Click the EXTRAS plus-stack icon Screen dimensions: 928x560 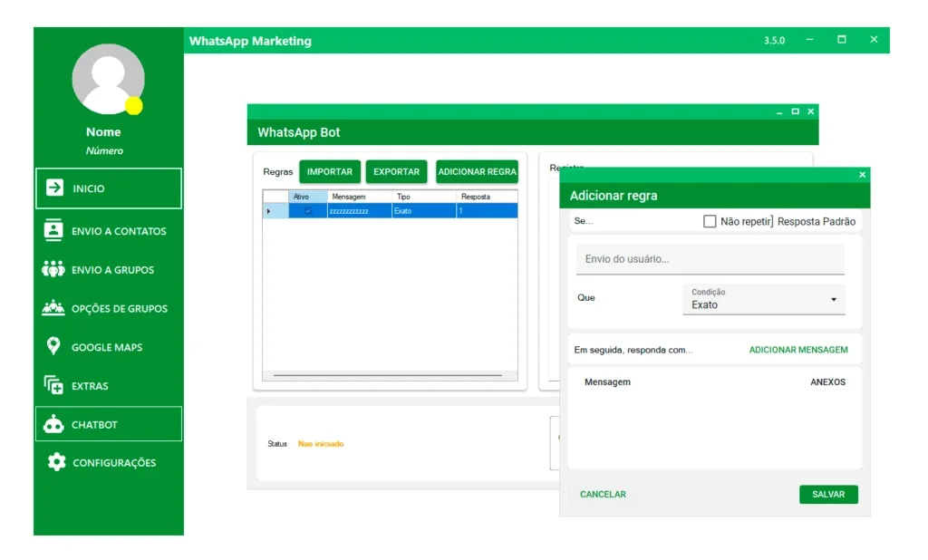(53, 385)
